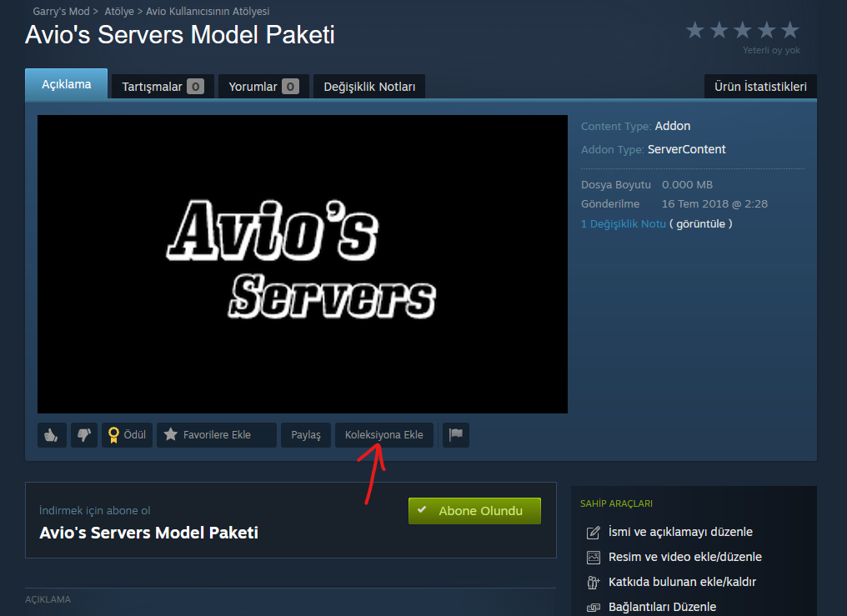Screen dimensions: 847x616
Task: Click Katkıda bulunan ekle/kaldır text
Action: pos(682,582)
